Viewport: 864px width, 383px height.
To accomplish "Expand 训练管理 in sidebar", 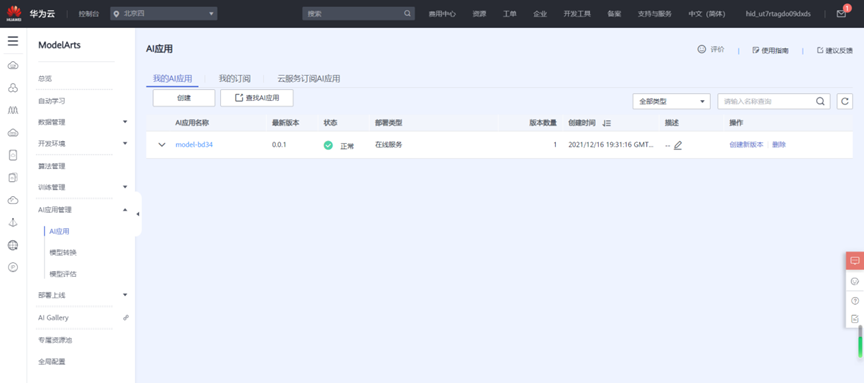I will point(125,187).
